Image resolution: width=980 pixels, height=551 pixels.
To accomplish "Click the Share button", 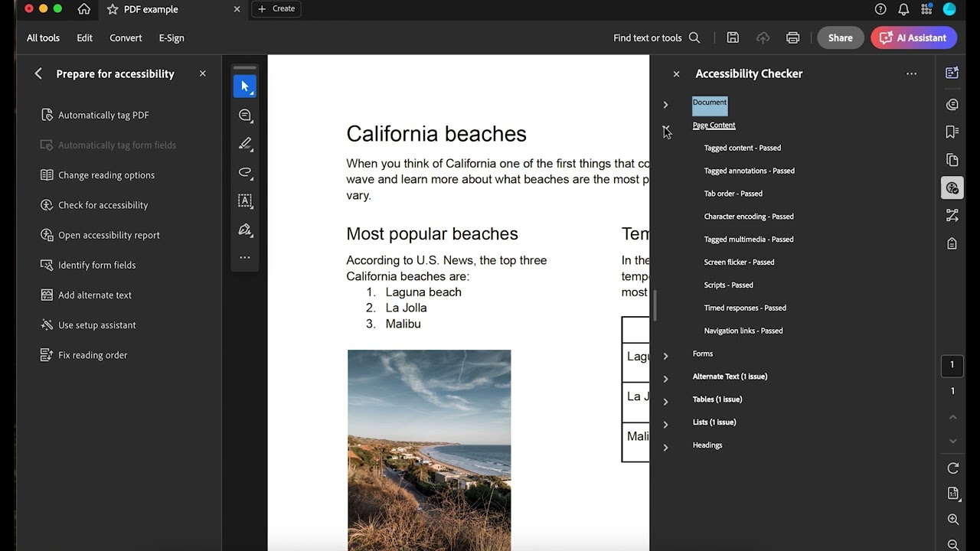I will pos(840,37).
